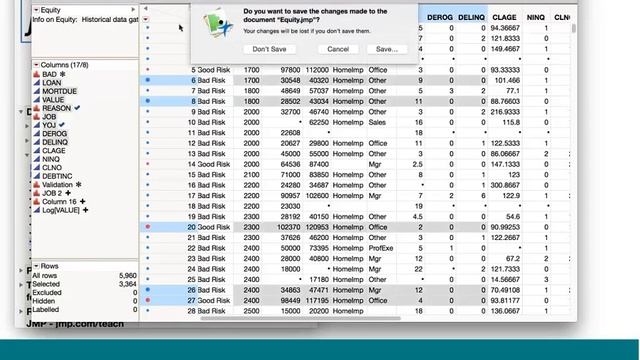
Task: Click the checkmark icon next to REASON
Action: tap(77, 108)
